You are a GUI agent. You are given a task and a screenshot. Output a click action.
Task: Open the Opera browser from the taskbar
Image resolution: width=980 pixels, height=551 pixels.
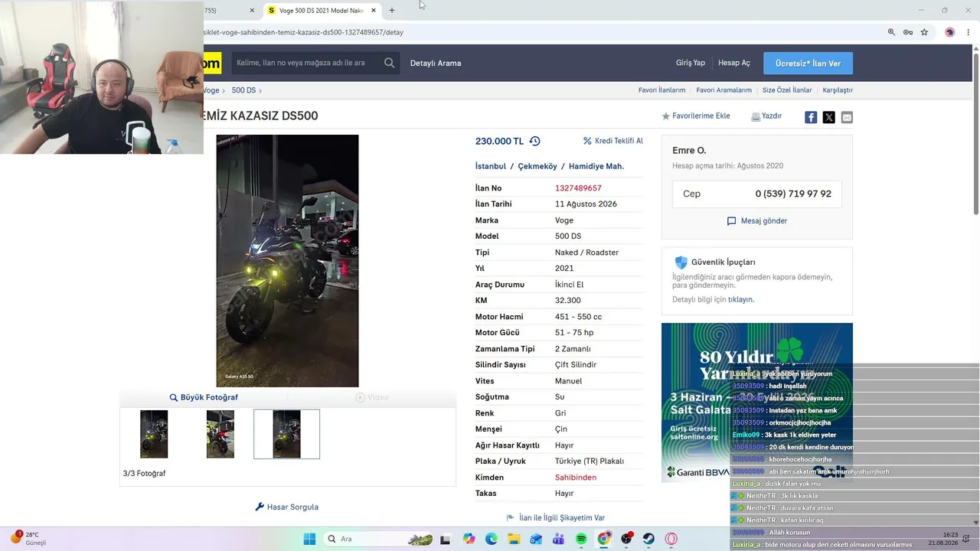671,539
